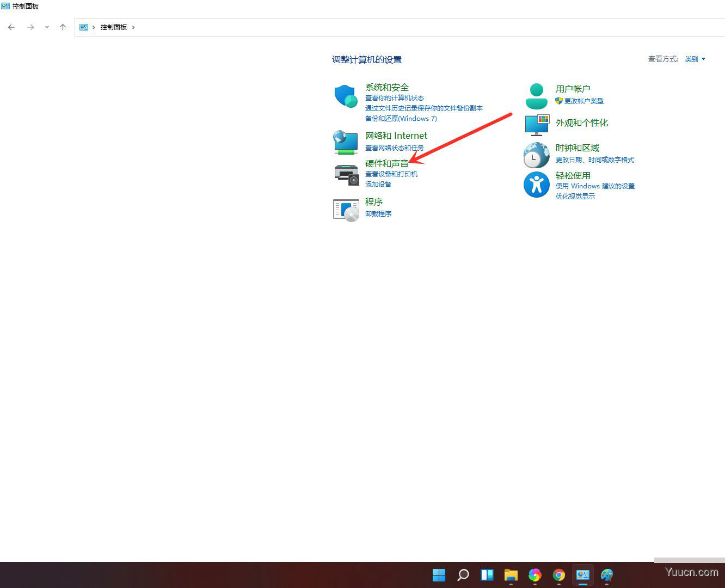Open the 类别 view mode dropdown
This screenshot has height=588, width=725.
pyautogui.click(x=695, y=59)
